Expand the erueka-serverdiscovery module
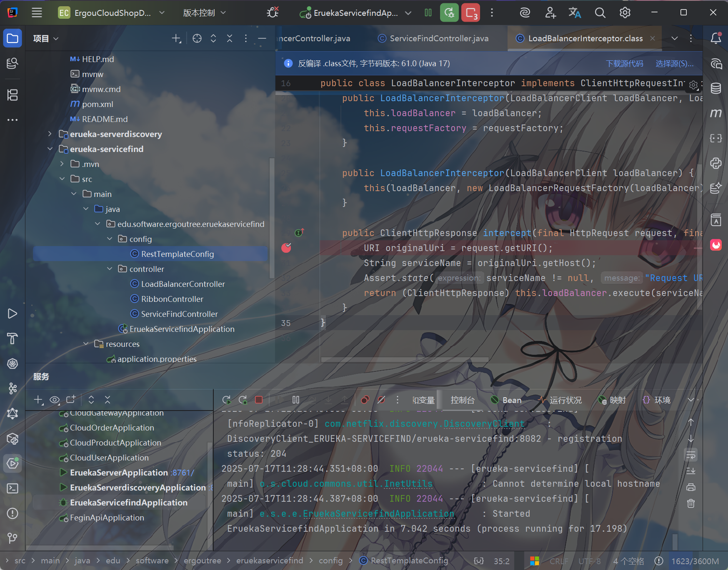728x570 pixels. coord(50,134)
